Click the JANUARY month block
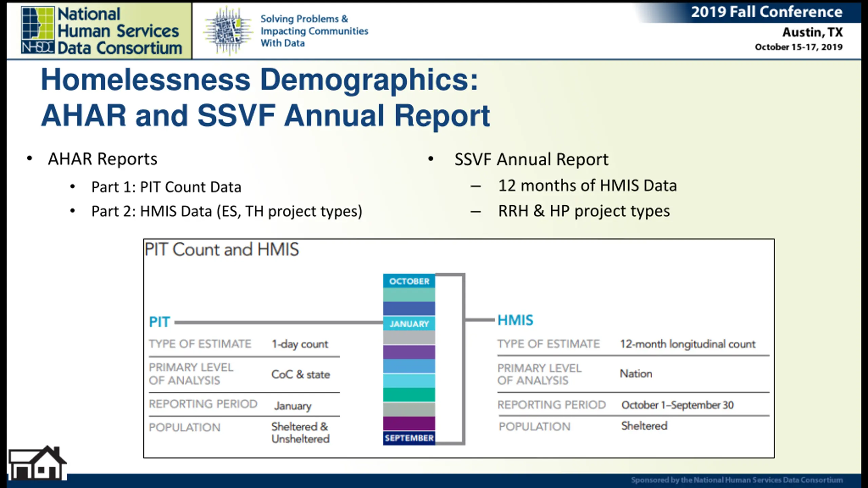Viewport: 868px width, 488px height. (x=409, y=324)
